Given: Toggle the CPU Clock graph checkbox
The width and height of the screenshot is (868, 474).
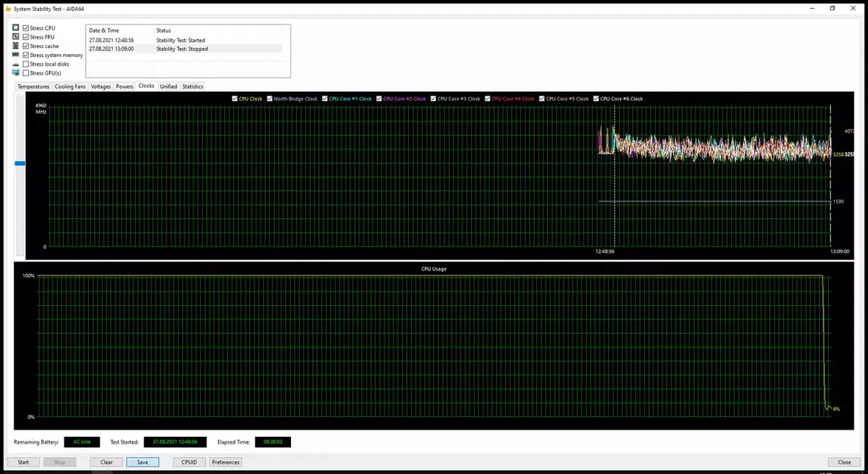Looking at the screenshot, I should coord(235,99).
